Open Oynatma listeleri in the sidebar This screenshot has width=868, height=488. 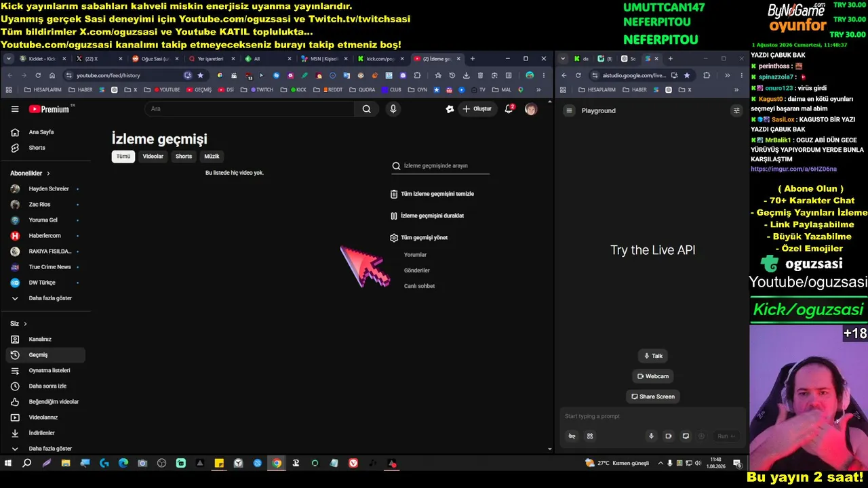(46, 371)
